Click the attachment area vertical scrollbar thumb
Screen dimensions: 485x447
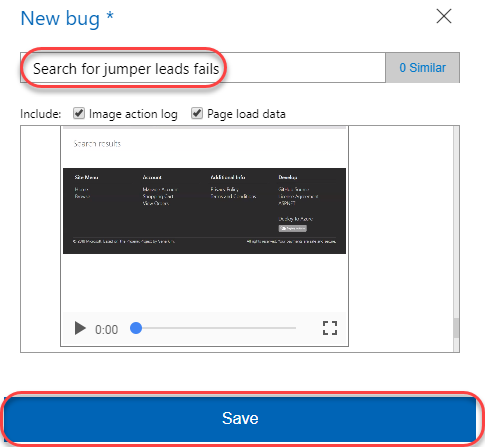click(456, 328)
